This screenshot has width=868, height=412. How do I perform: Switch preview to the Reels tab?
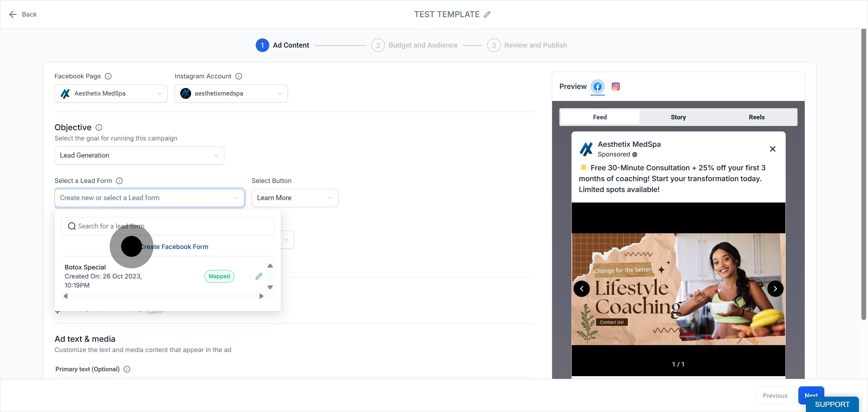click(x=756, y=117)
